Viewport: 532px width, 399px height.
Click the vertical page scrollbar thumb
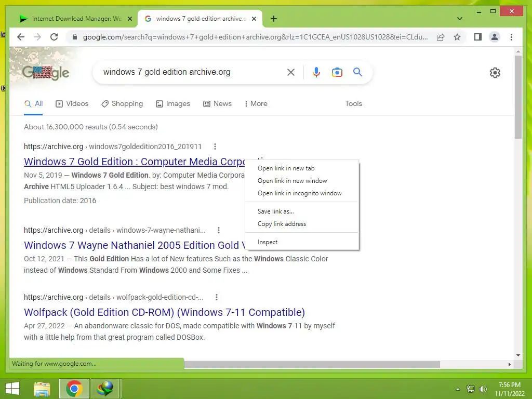(518, 97)
